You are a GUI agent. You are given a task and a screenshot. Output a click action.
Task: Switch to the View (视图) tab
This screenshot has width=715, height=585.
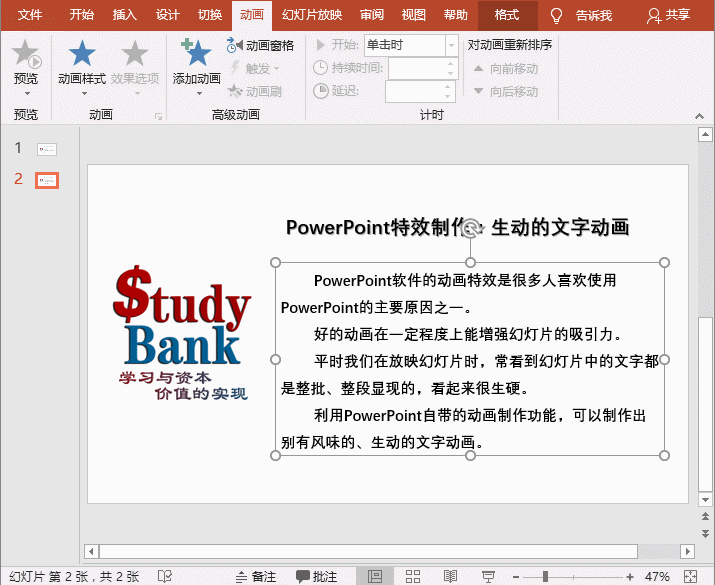click(x=414, y=15)
